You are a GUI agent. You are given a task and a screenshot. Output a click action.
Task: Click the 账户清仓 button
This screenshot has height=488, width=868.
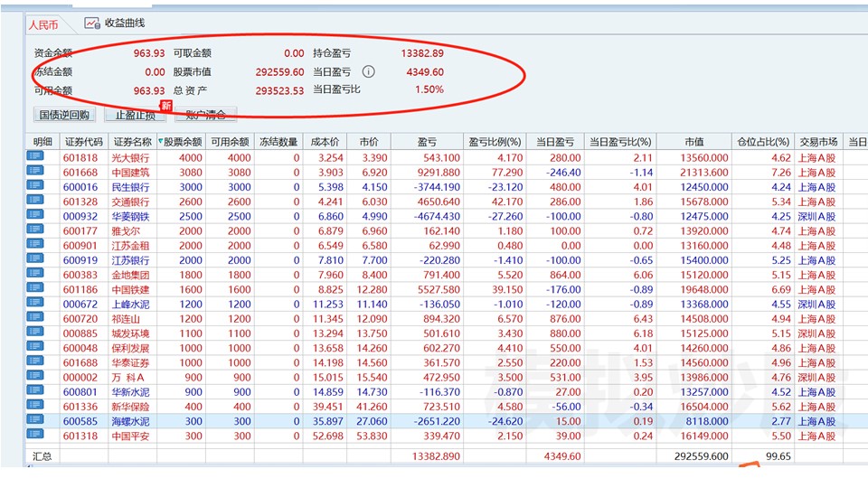[x=205, y=115]
